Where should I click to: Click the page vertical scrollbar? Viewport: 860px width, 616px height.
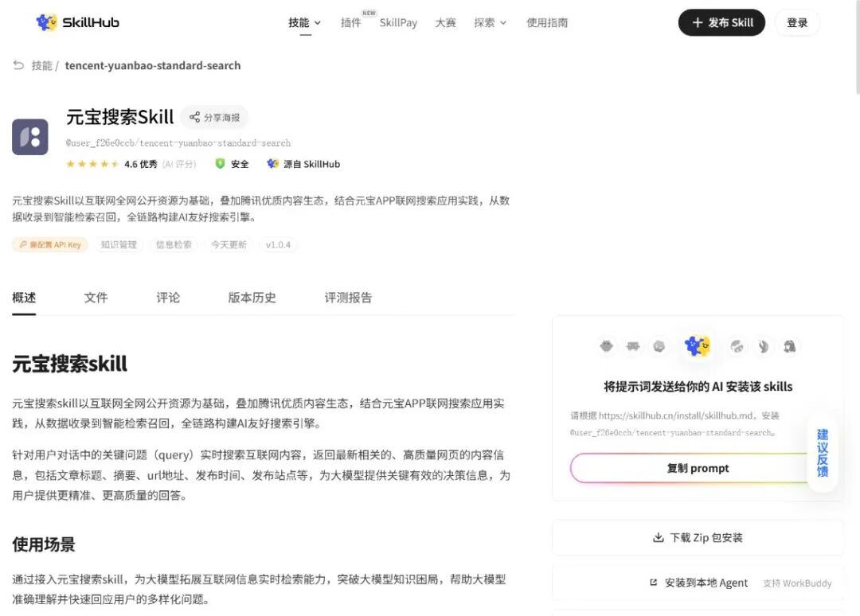tap(858, 49)
